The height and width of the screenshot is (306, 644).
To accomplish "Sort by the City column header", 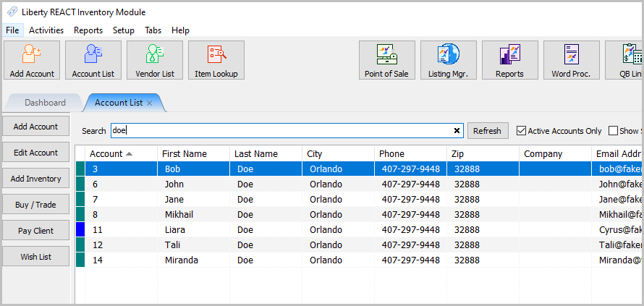I will [x=338, y=154].
